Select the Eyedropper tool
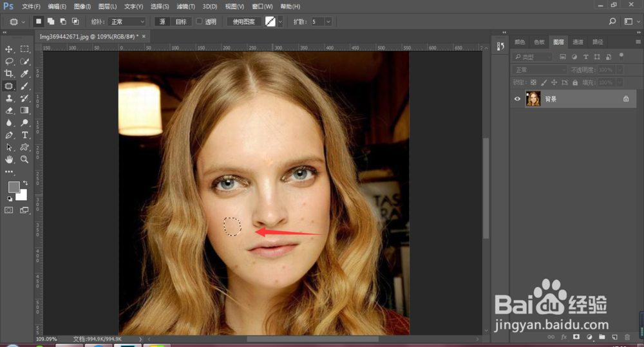 click(x=24, y=73)
